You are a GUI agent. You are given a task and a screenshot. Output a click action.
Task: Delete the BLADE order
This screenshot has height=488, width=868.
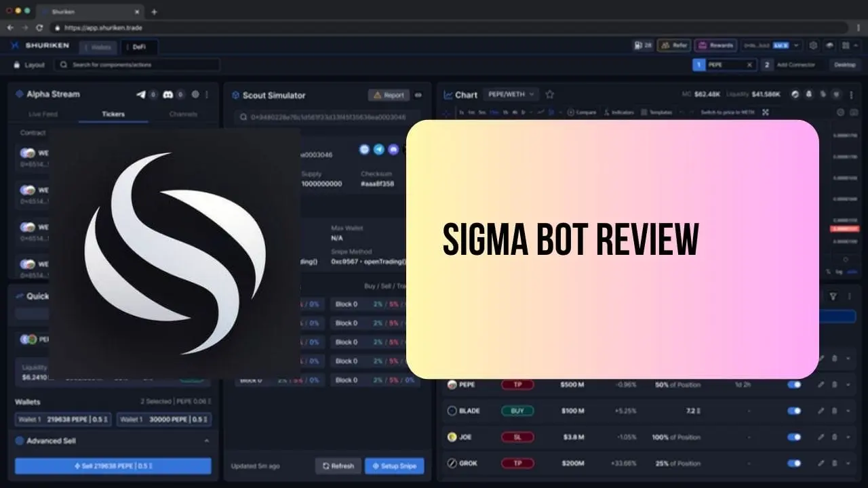coord(835,411)
